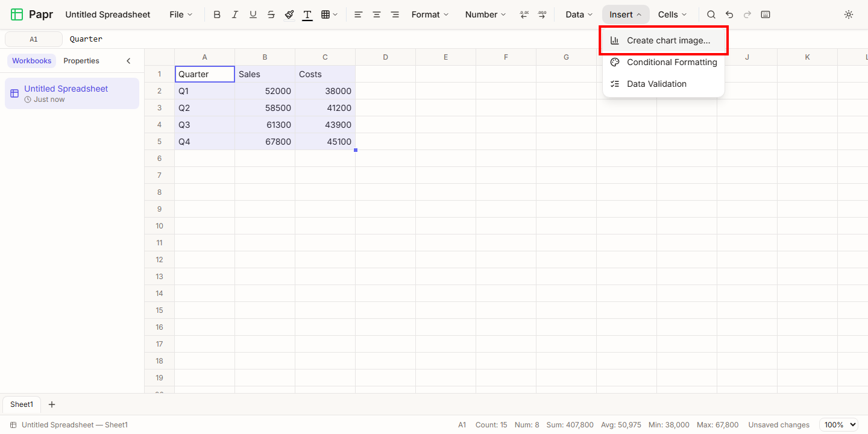Choose Conditional Formatting from Insert menu
The height and width of the screenshot is (434, 868).
pos(664,62)
